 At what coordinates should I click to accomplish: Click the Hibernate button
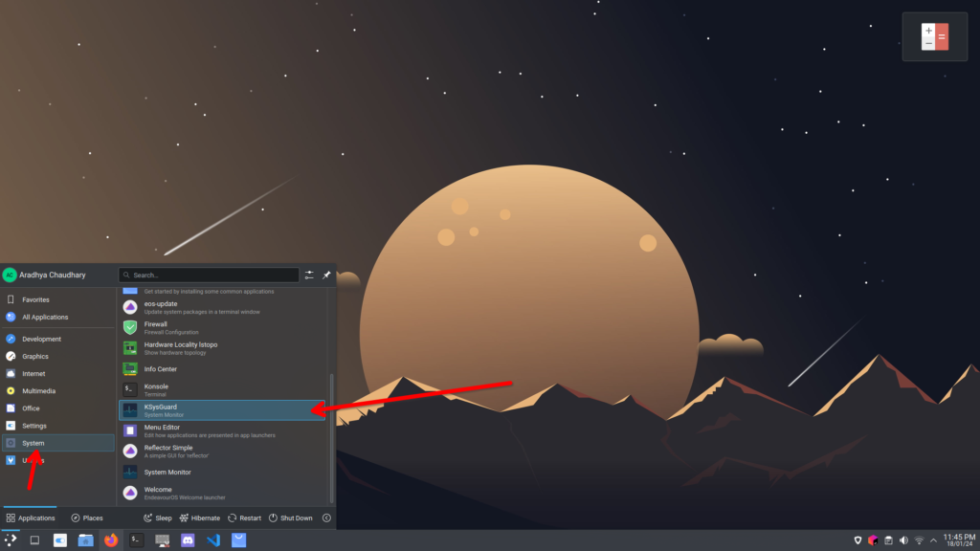[x=200, y=518]
